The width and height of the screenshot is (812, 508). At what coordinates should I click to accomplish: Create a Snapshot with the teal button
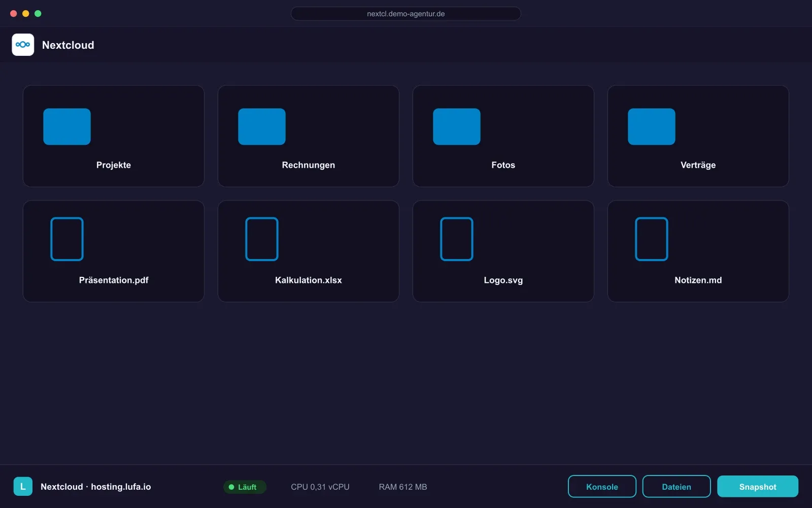(x=758, y=487)
